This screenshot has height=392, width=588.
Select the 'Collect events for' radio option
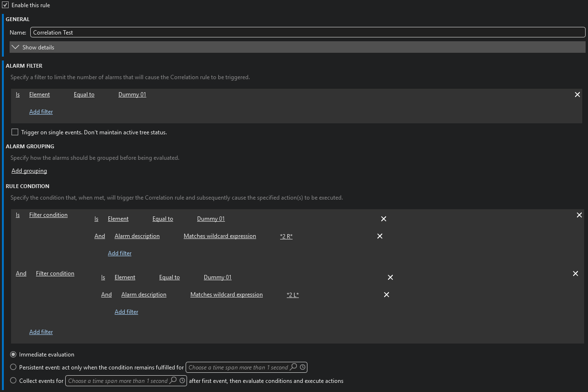(x=13, y=380)
